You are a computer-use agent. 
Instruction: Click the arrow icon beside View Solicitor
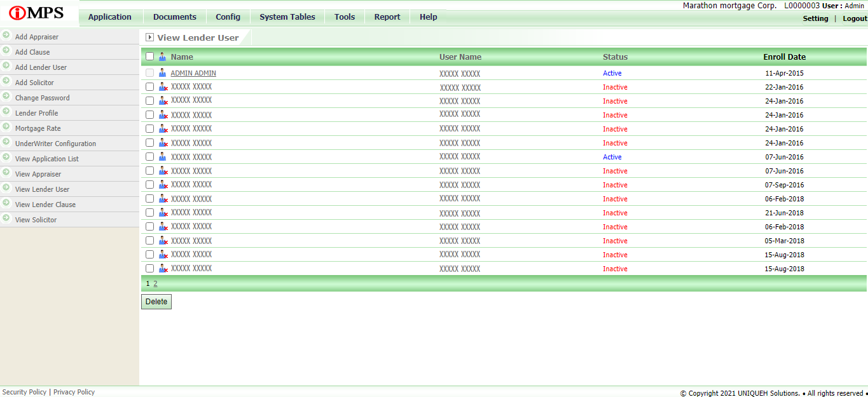point(6,219)
